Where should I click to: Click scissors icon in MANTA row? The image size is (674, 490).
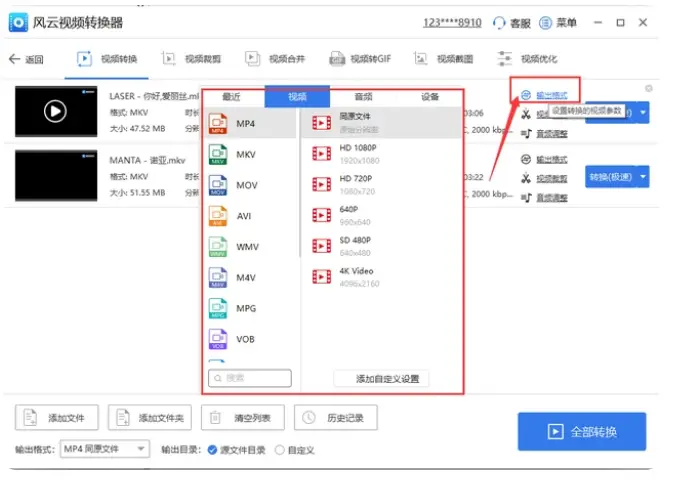[526, 178]
